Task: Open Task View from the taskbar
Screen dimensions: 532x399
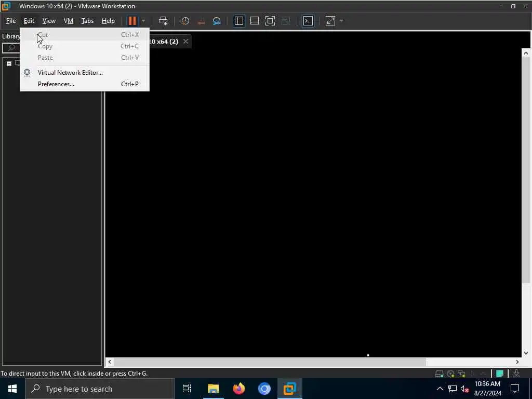Action: [187, 389]
